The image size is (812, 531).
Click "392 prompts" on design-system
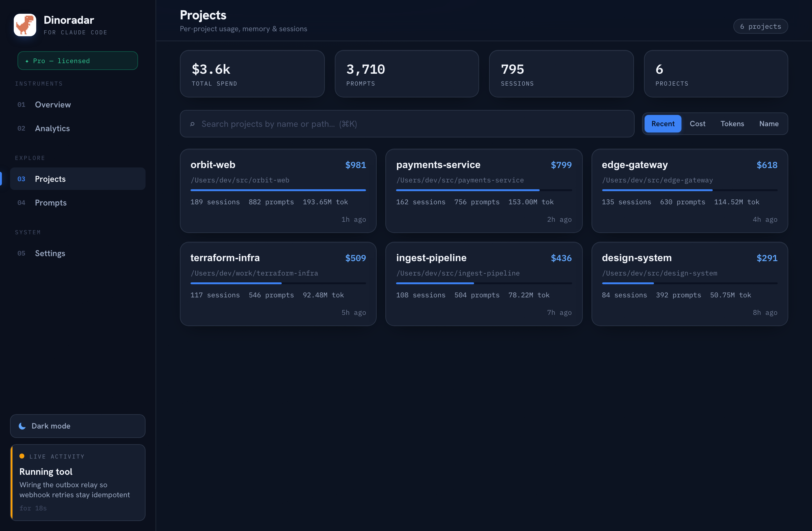click(x=678, y=295)
